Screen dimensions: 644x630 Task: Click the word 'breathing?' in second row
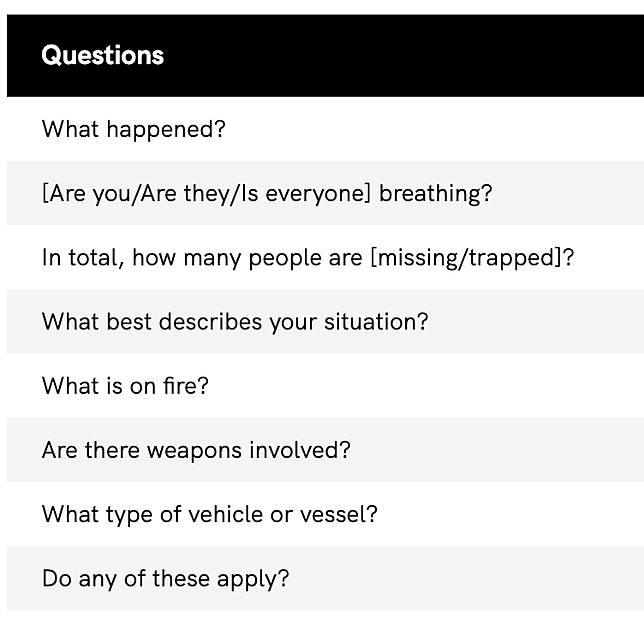435,193
